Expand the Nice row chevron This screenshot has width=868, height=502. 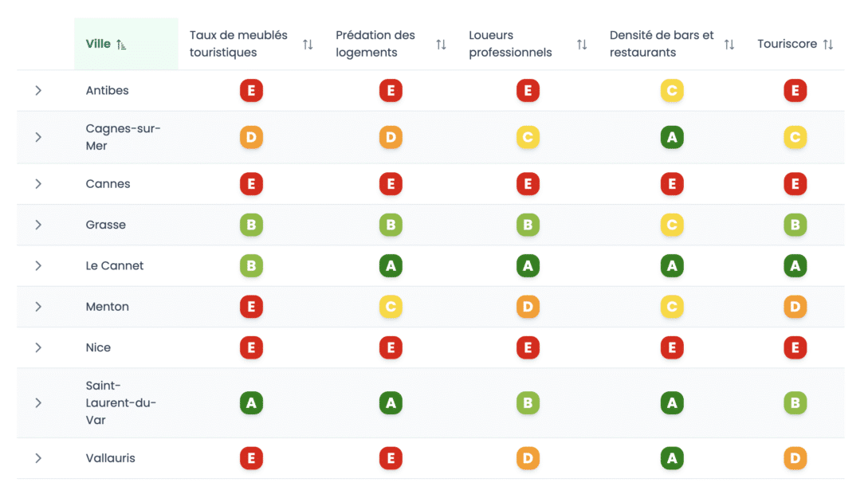(38, 347)
